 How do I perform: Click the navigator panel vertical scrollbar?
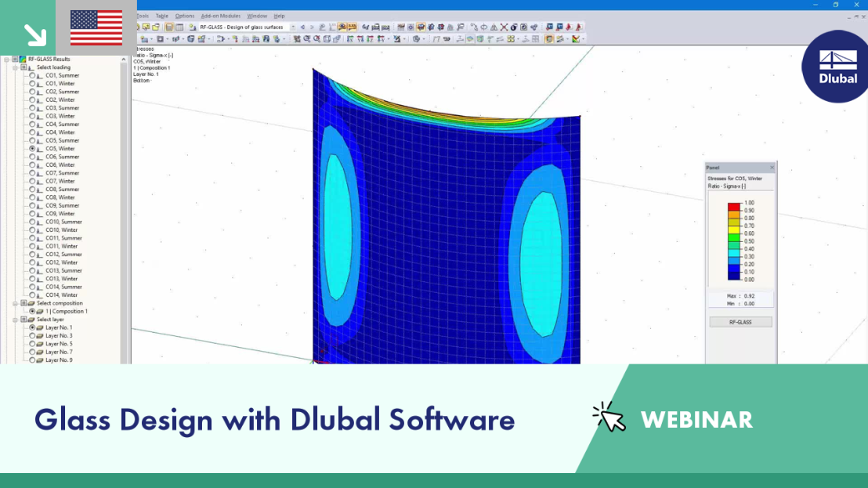[x=124, y=210]
